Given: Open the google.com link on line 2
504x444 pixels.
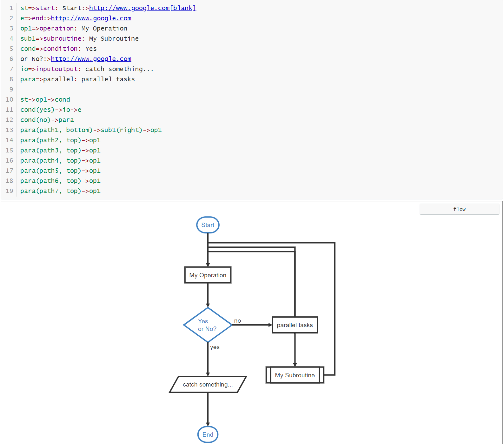Looking at the screenshot, I should (x=91, y=18).
